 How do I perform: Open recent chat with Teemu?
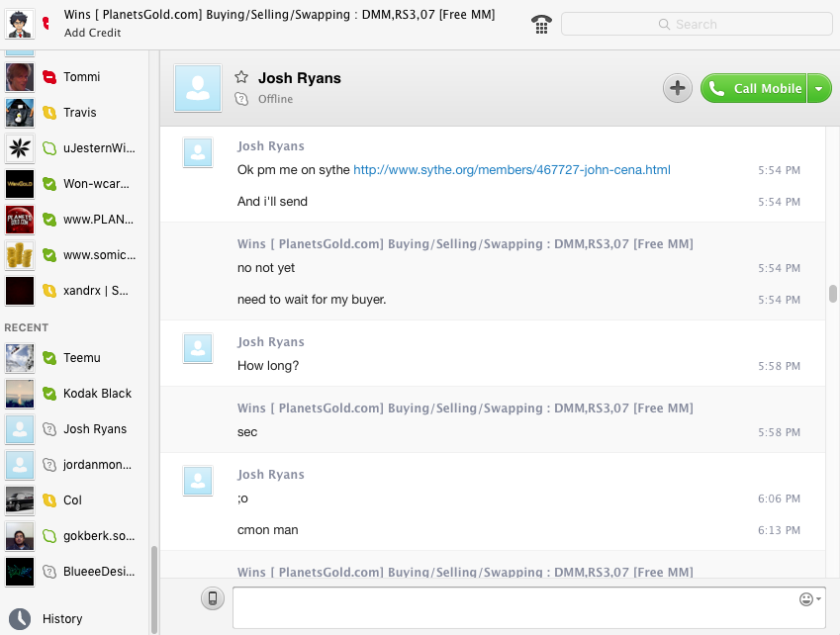74,358
